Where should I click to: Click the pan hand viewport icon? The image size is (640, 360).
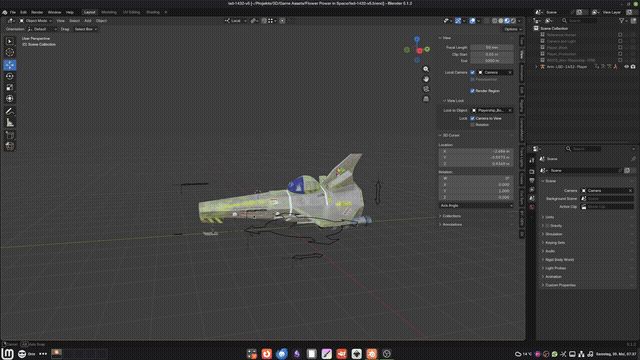tap(426, 79)
